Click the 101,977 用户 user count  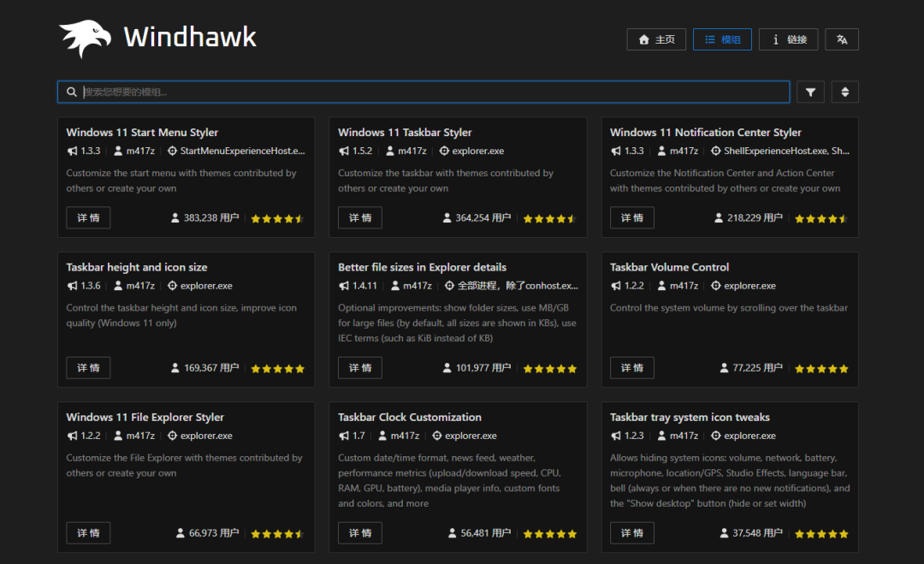pyautogui.click(x=483, y=368)
